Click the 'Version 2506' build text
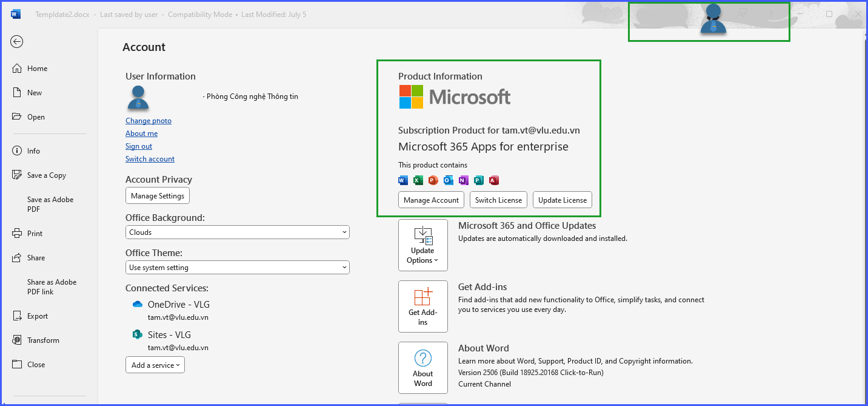868x406 pixels. [x=531, y=373]
